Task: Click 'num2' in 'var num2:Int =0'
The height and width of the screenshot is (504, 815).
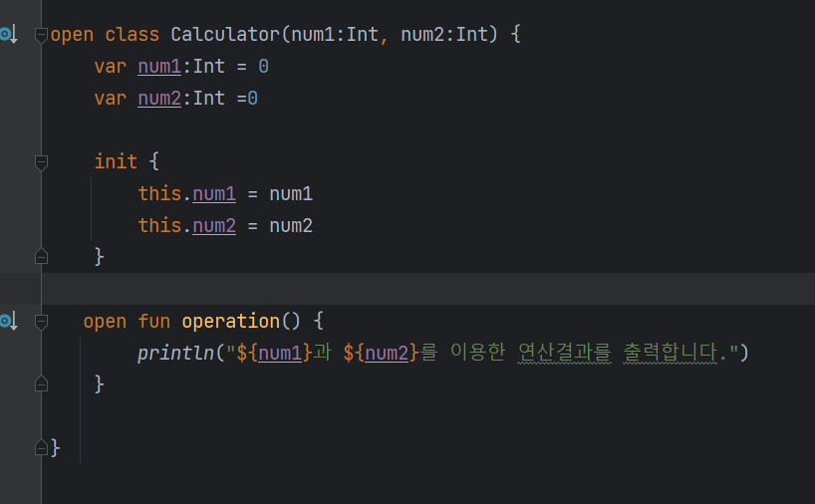Action: tap(159, 99)
